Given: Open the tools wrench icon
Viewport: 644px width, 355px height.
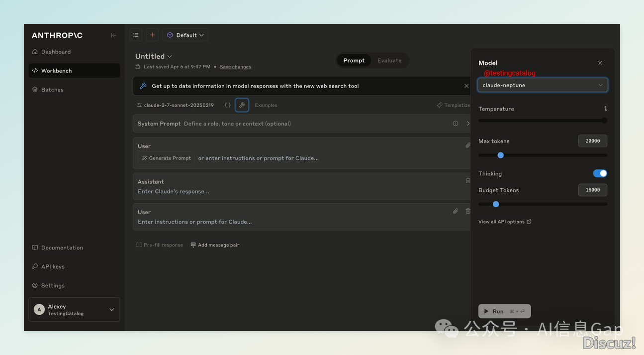Looking at the screenshot, I should 242,105.
